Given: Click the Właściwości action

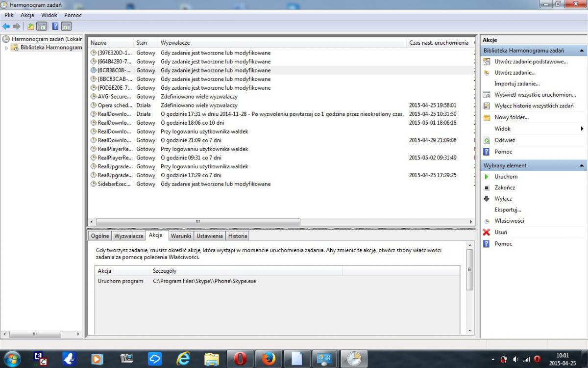Looking at the screenshot, I should pos(509,221).
